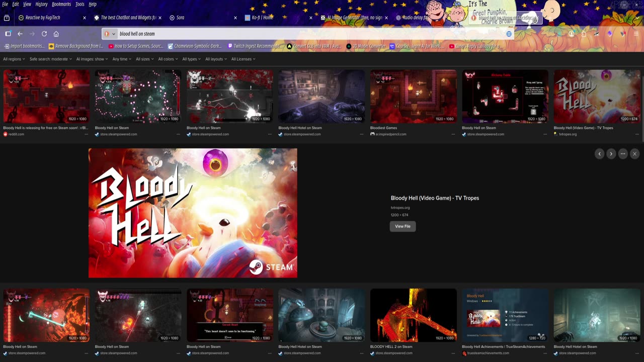This screenshot has height=362, width=644.
Task: Expand the All sizes filter
Action: [x=145, y=59]
